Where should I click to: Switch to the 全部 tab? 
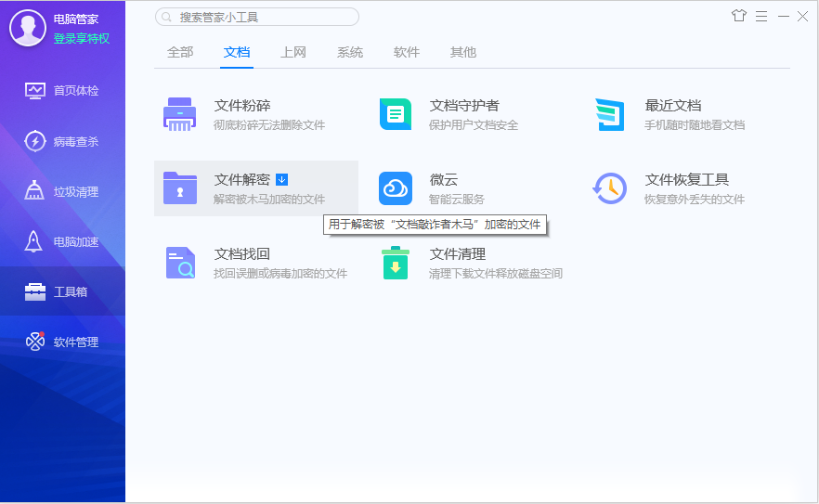pos(180,52)
